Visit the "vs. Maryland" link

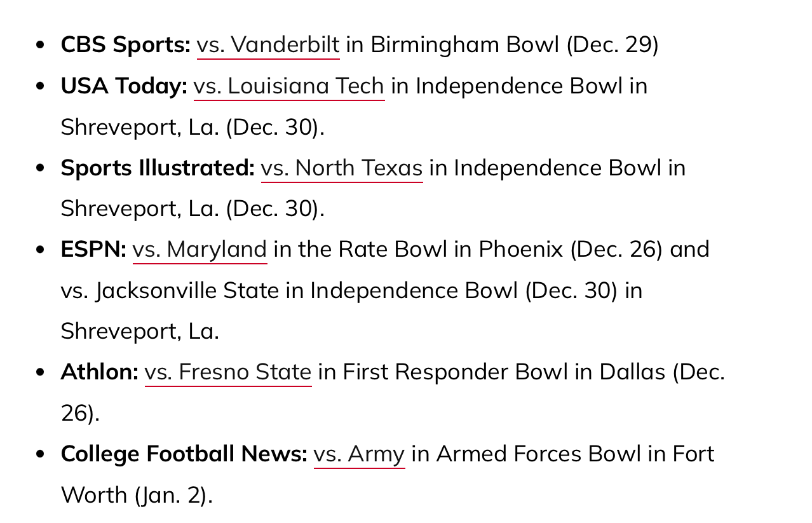coord(200,249)
